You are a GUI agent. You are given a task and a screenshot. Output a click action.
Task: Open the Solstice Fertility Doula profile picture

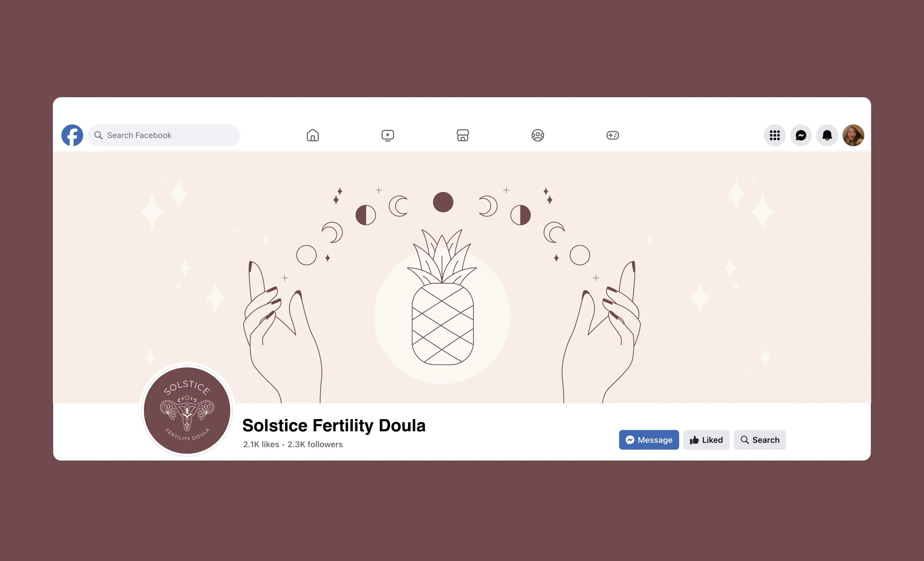click(187, 410)
